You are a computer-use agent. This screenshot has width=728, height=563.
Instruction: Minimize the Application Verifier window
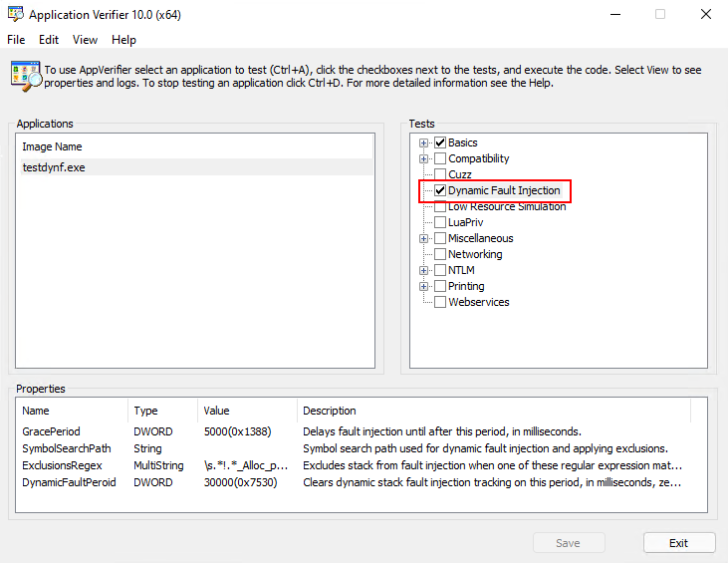click(x=615, y=14)
